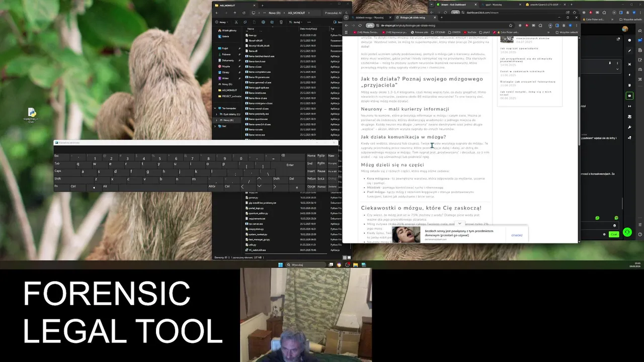Screen dimensions: 644x362
Task: Click the Opcje key on the on-screen keyboard
Action: pyautogui.click(x=311, y=187)
